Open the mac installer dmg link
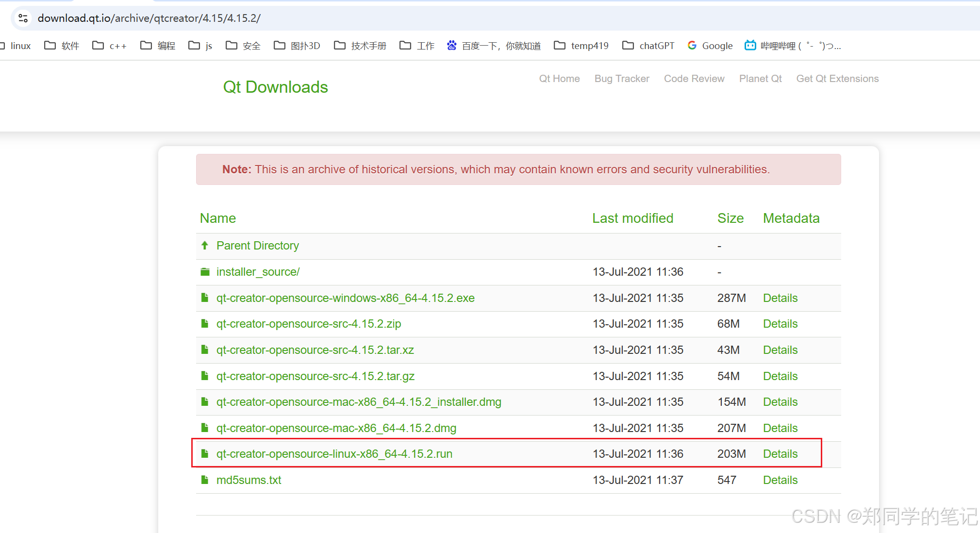 point(359,402)
